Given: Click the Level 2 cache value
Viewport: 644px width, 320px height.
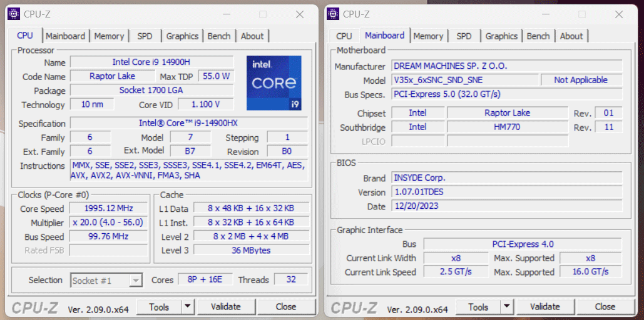Looking at the screenshot, I should click(252, 236).
